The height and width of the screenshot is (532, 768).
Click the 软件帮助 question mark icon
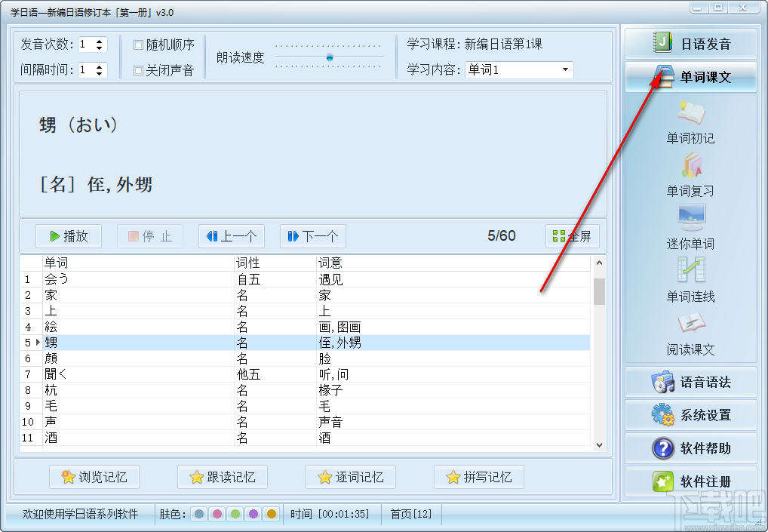663,448
